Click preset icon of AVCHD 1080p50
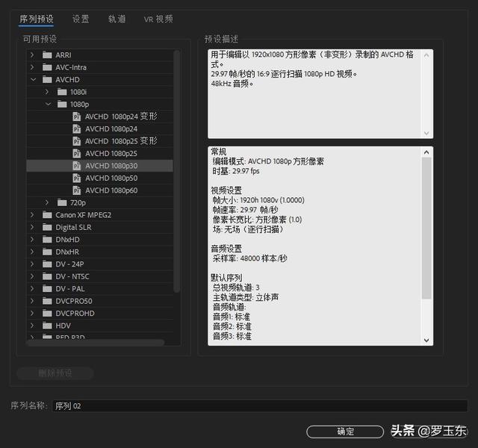Image resolution: width=478 pixels, height=448 pixels. click(x=77, y=178)
